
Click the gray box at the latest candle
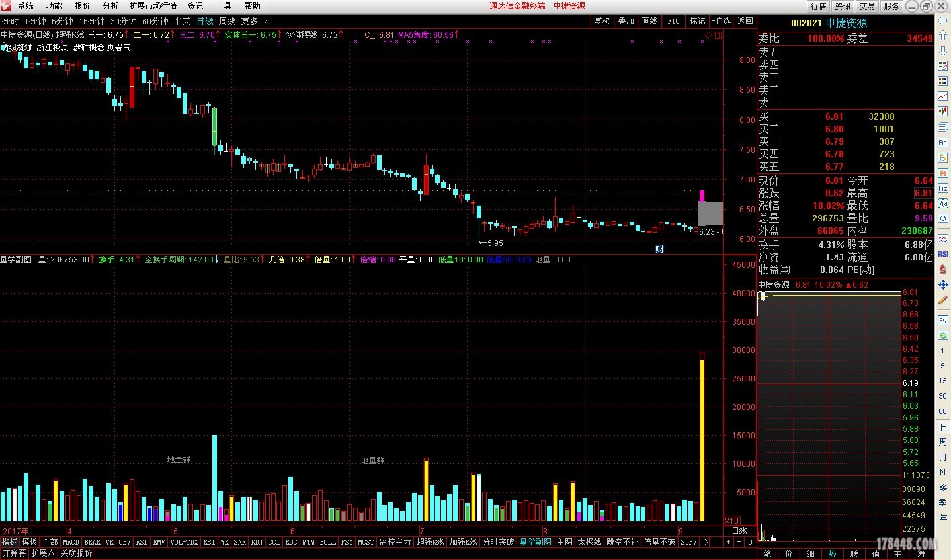[x=710, y=214]
